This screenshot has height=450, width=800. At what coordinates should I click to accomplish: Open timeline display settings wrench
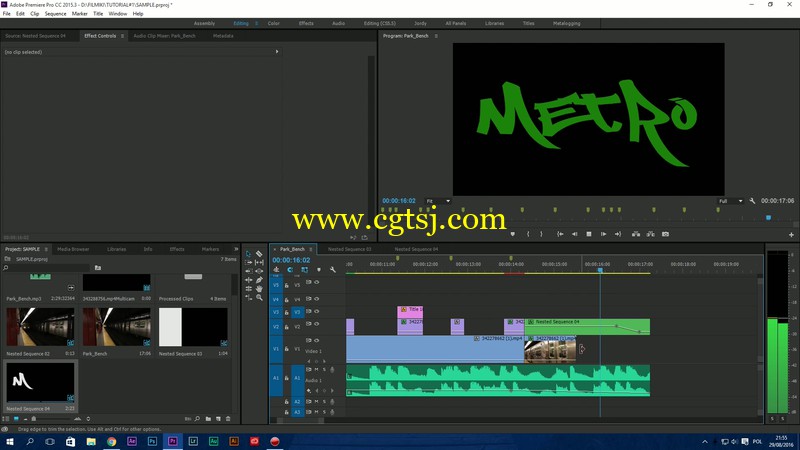(x=333, y=270)
